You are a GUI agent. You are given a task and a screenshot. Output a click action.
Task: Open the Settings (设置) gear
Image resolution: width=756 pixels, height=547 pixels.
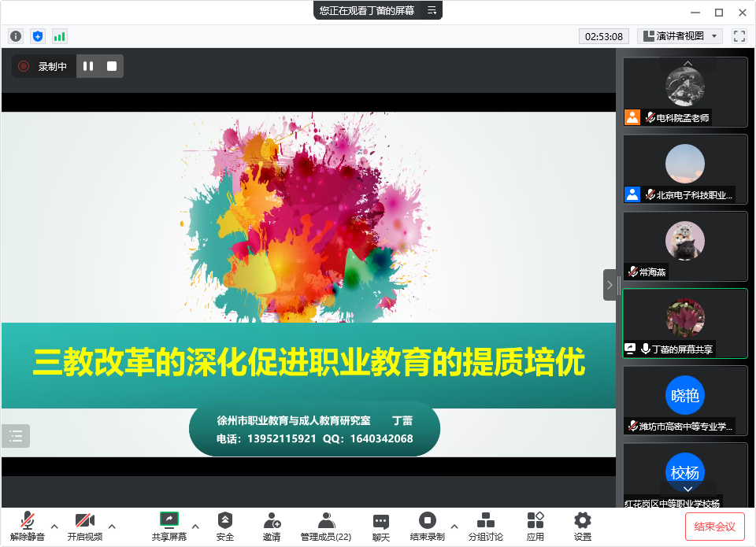(x=583, y=526)
